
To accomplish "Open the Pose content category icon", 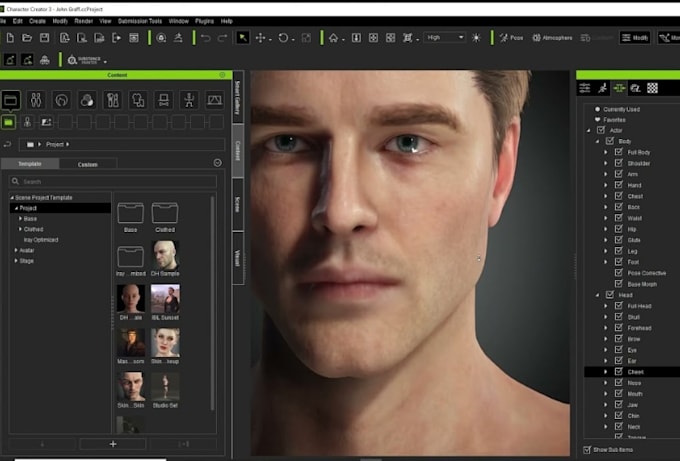I will point(189,100).
